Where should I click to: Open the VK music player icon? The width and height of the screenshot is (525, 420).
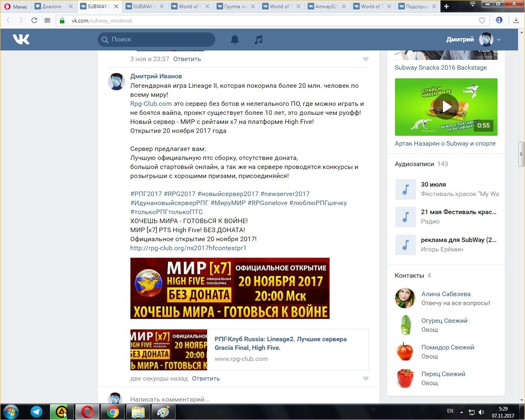[258, 39]
